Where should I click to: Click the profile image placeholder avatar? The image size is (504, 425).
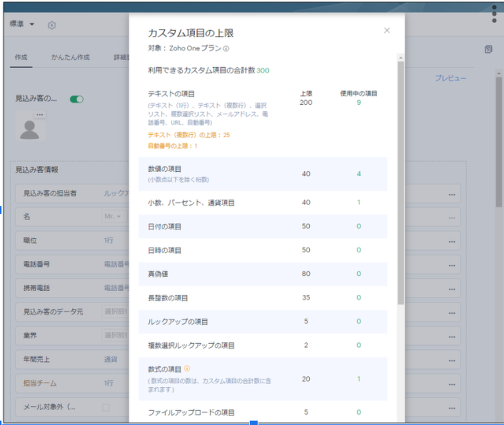pos(30,129)
